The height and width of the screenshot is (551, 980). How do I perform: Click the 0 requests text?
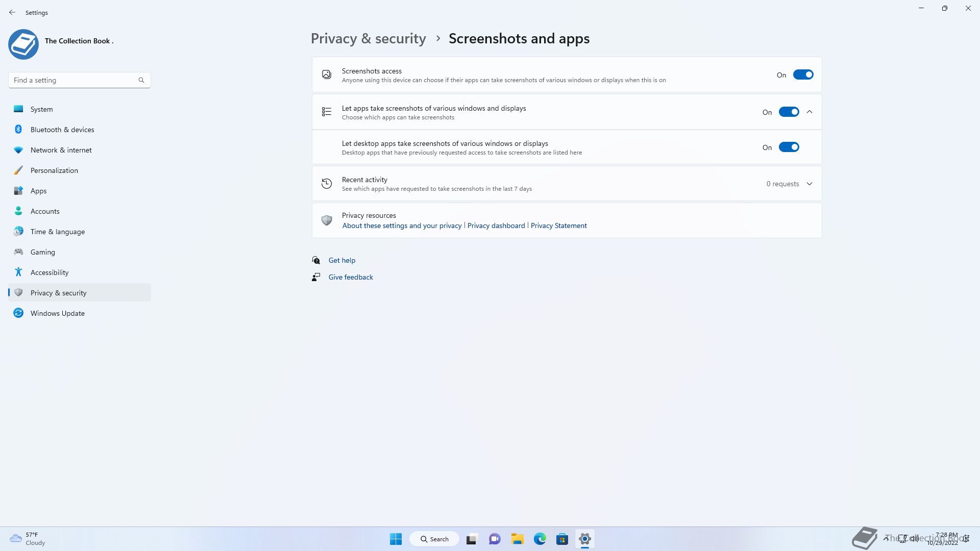tap(782, 184)
